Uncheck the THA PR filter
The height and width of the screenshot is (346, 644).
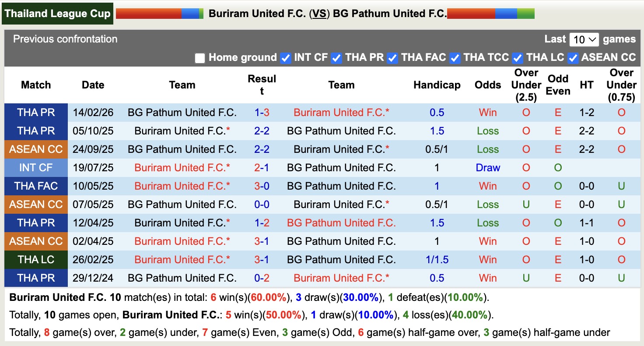click(x=336, y=58)
